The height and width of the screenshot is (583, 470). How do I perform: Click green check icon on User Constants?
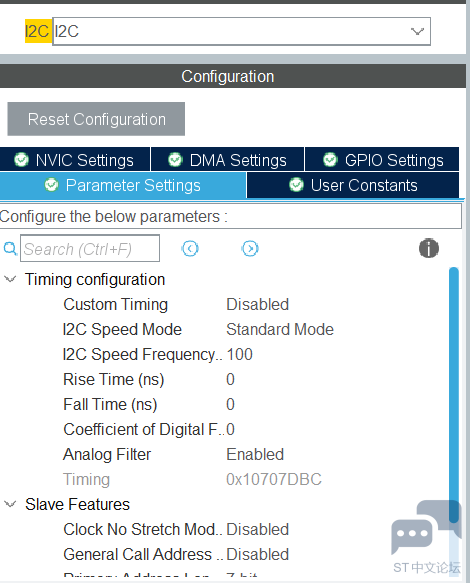pyautogui.click(x=296, y=185)
